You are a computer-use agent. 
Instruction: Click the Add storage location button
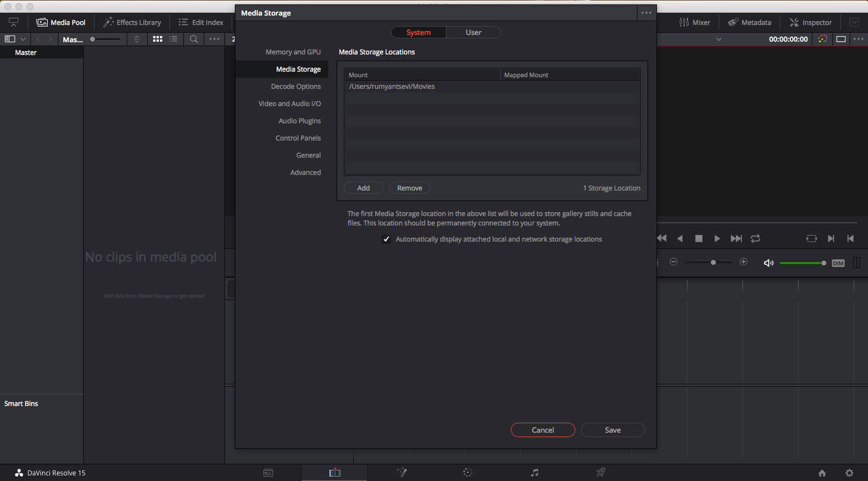(x=364, y=188)
